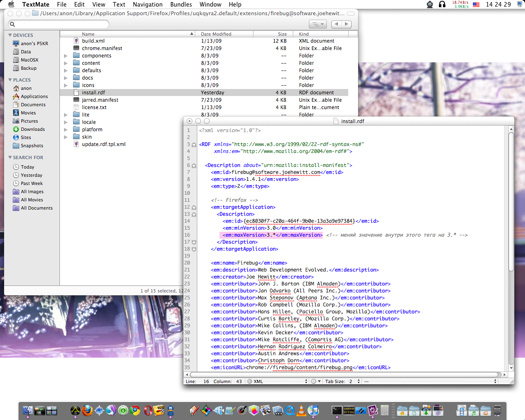Sort files by Name column header
The height and width of the screenshot is (420, 525).
[128, 34]
